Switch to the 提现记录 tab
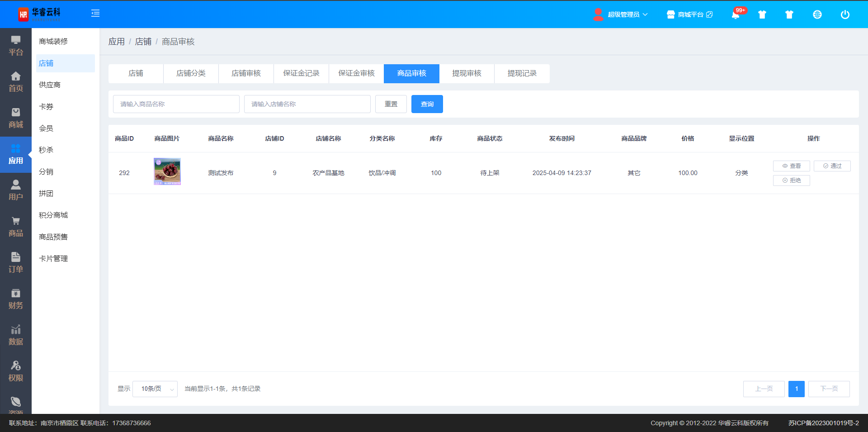The image size is (868, 432). (522, 74)
